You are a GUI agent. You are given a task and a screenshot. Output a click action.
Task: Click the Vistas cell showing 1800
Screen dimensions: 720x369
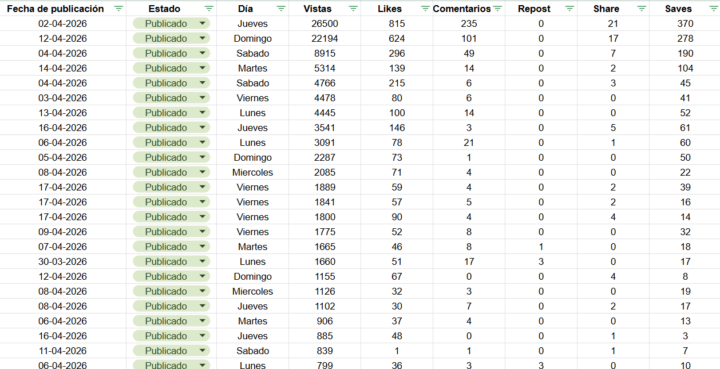coord(325,217)
